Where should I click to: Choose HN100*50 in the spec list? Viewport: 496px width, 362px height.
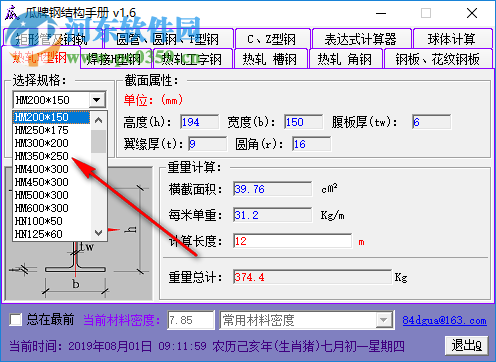point(52,221)
